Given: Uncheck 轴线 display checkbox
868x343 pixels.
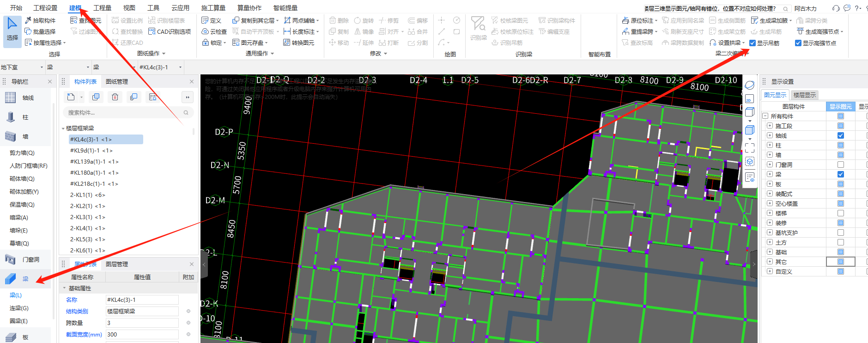Looking at the screenshot, I should click(x=841, y=135).
